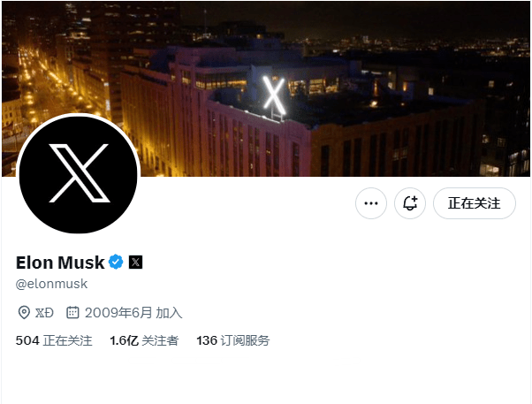Open the 1.6亿 关注者 followers list
532x404 pixels.
coord(144,340)
